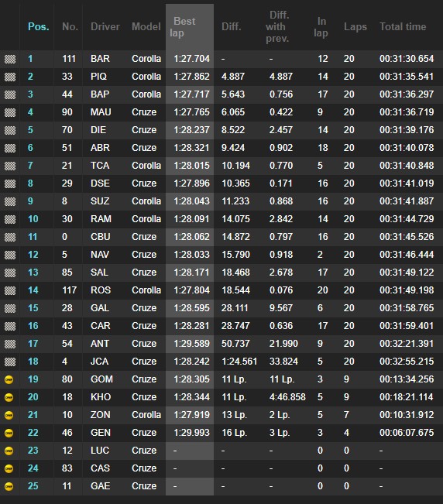
Task: Click the checkered flag icon for ROS
Action: pyautogui.click(x=9, y=290)
